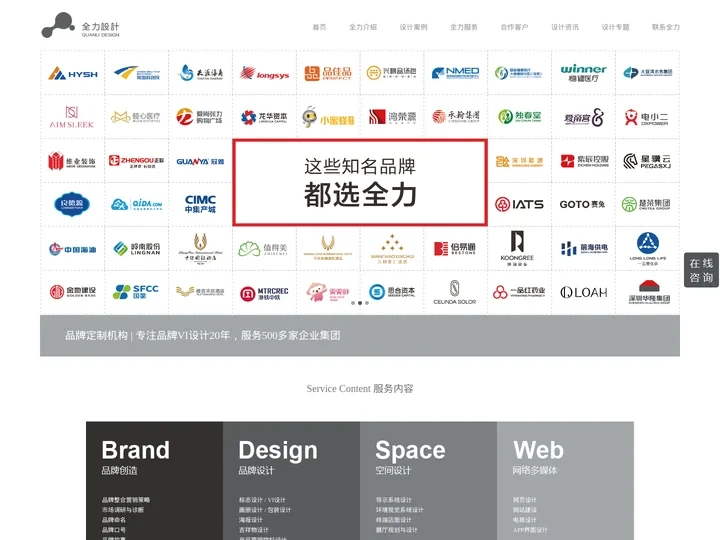The image size is (720, 540).
Task: Open 设计资讯 in the top menu
Action: pos(565,27)
